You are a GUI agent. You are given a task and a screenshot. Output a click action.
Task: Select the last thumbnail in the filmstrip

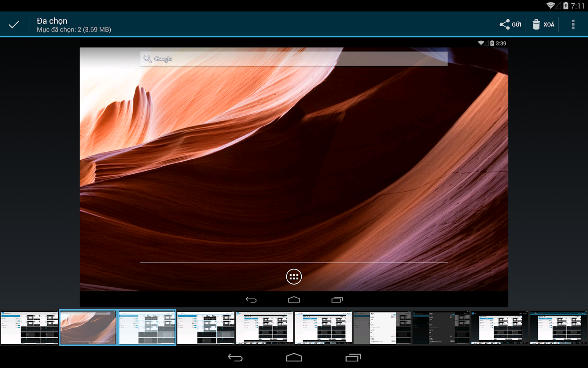559,328
